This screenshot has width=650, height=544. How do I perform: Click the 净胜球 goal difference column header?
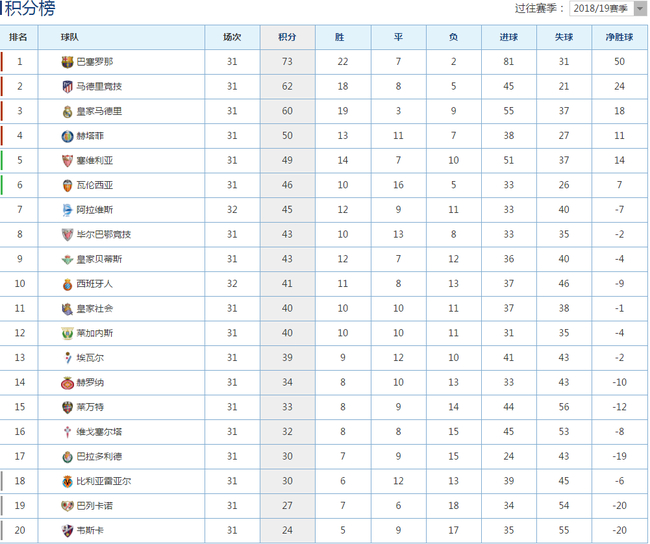point(619,37)
